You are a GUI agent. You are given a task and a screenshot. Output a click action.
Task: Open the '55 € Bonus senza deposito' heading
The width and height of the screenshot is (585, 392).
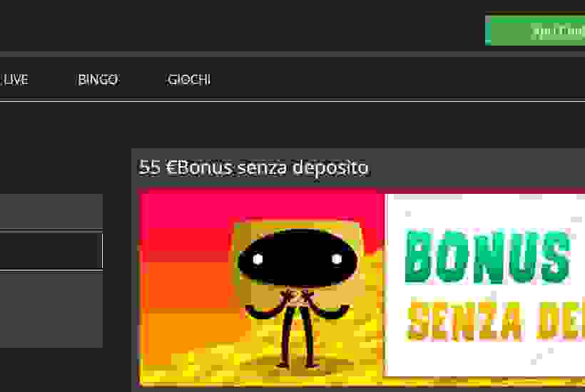[x=253, y=167]
